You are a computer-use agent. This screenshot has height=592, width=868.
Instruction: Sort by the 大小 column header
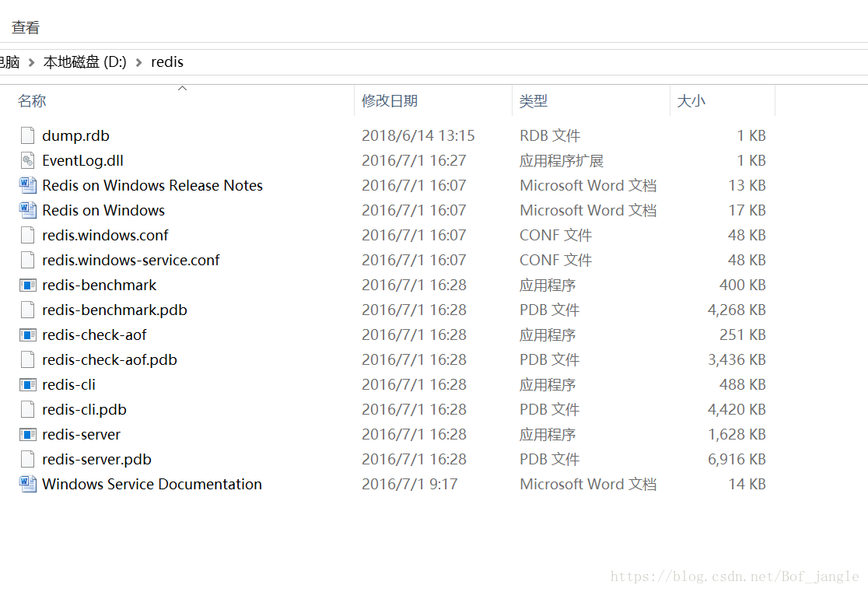click(x=691, y=101)
